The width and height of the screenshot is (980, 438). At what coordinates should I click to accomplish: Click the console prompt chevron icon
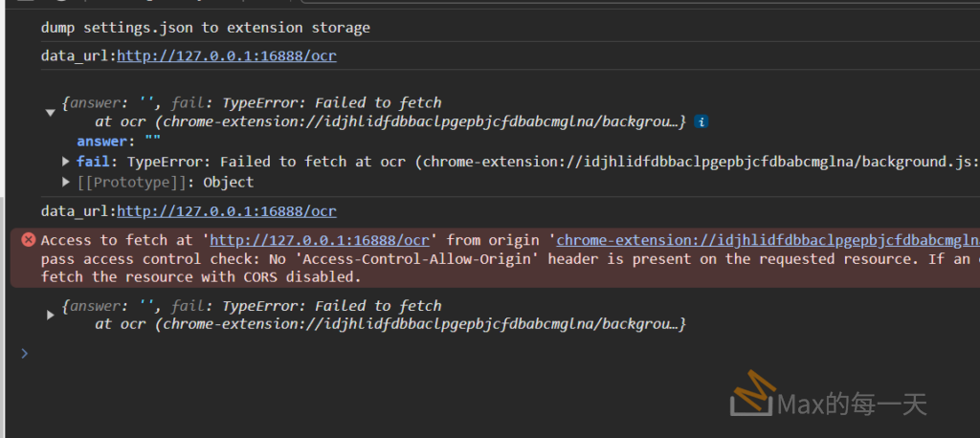click(x=24, y=353)
